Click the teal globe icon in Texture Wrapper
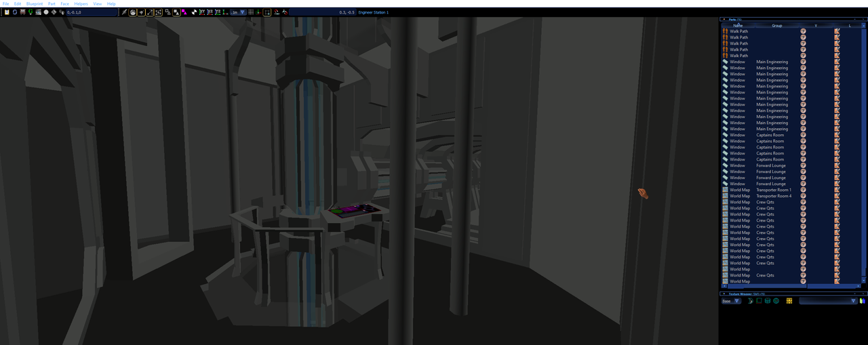 776,301
